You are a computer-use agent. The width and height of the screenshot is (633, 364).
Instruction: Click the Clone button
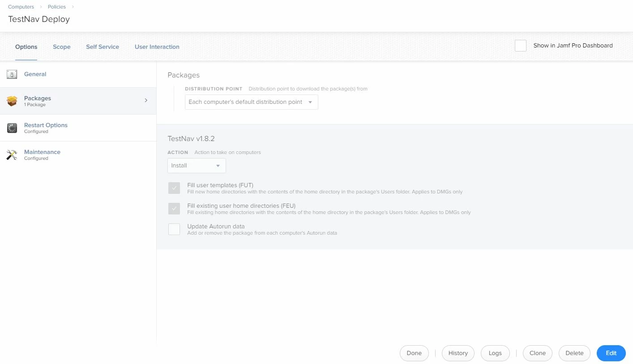tap(538, 353)
